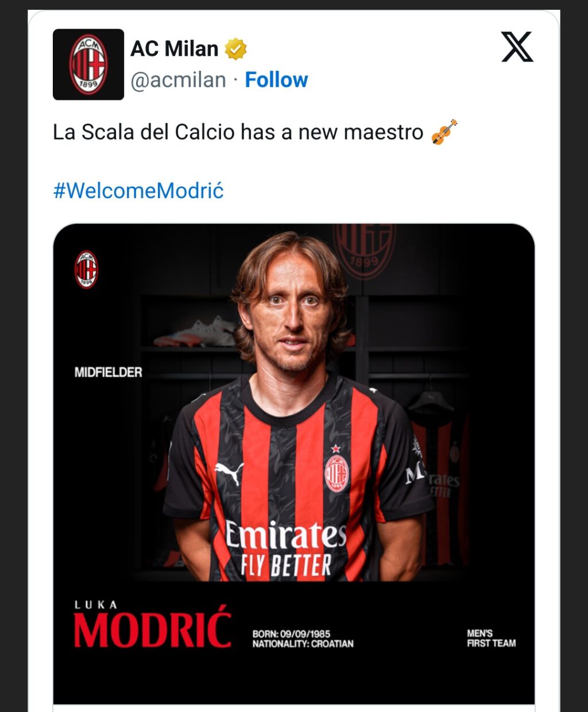Click the Puma logo on the jersey
This screenshot has height=712, width=588.
coord(229,472)
